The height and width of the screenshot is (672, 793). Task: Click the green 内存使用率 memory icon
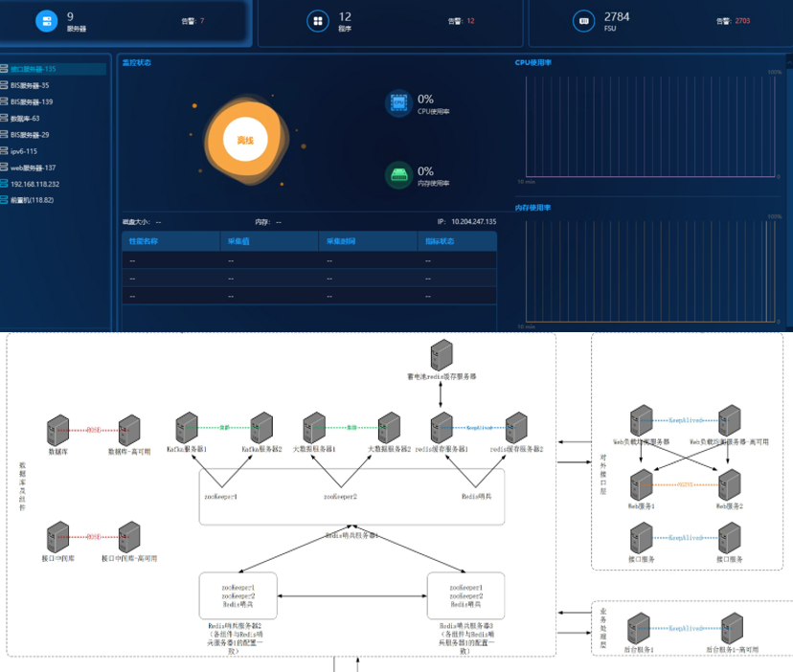pos(397,175)
